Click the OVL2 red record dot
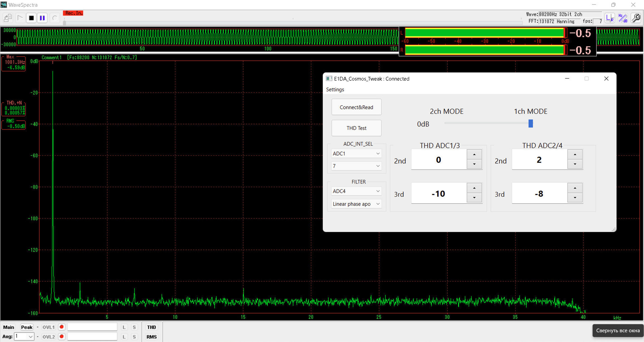 pos(62,336)
